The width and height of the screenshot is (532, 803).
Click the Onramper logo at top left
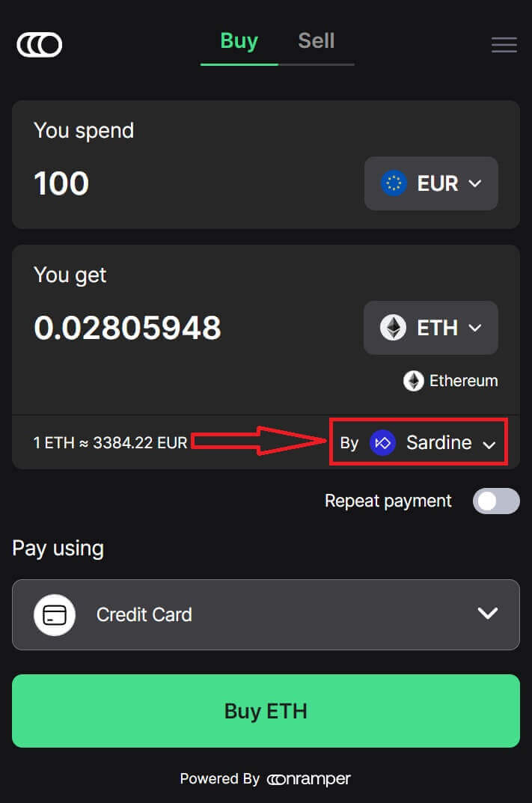pyautogui.click(x=40, y=45)
